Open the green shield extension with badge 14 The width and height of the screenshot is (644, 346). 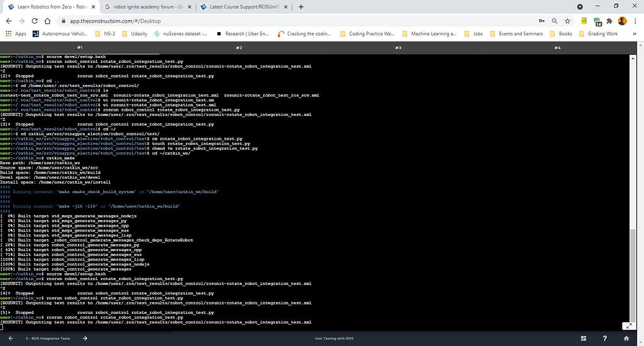[x=597, y=21]
